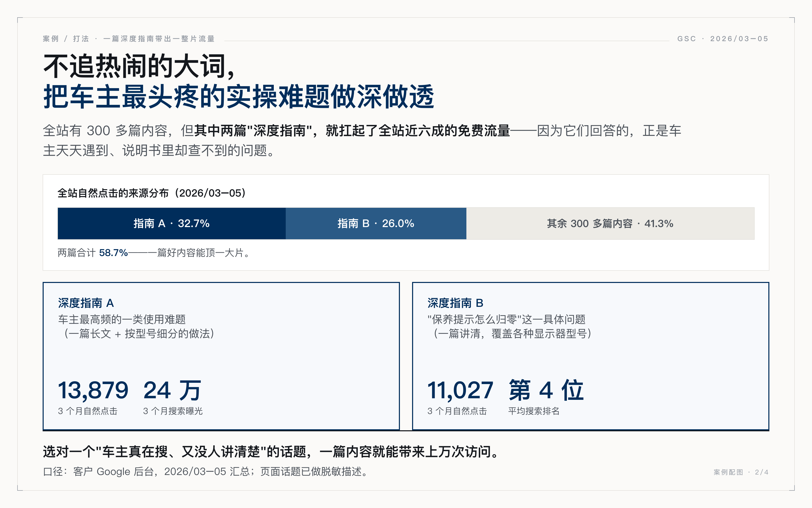Image resolution: width=812 pixels, height=508 pixels.
Task: Click the 13,879 clicks figure
Action: click(93, 390)
